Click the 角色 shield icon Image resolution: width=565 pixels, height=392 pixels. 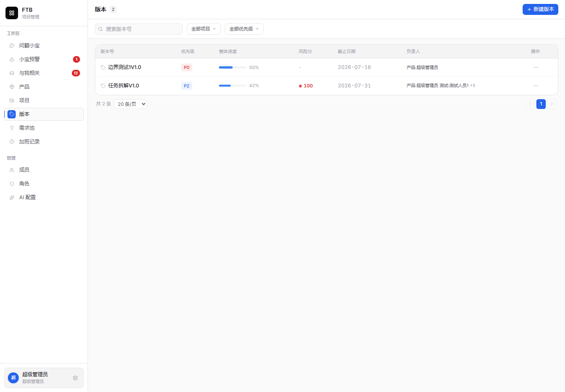(x=12, y=184)
